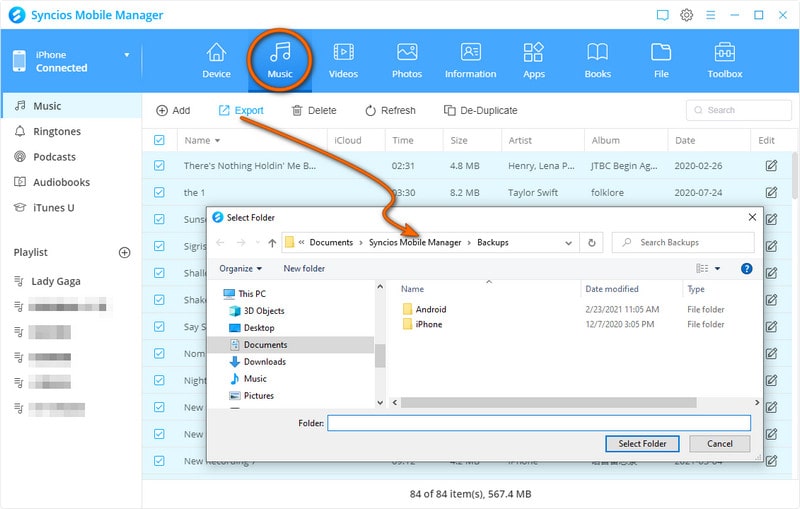Expand the iPhone Connected device dropdown
Image resolution: width=800 pixels, height=509 pixels.
point(127,55)
